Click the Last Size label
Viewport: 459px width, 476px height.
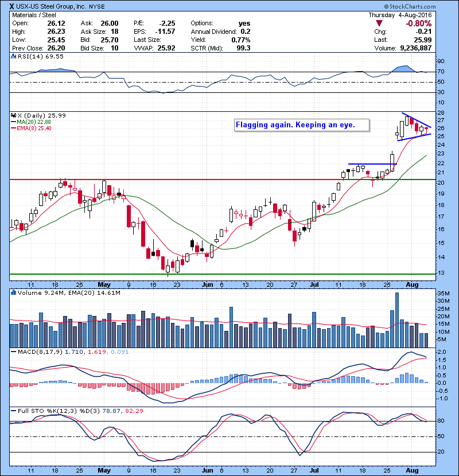tap(147, 40)
